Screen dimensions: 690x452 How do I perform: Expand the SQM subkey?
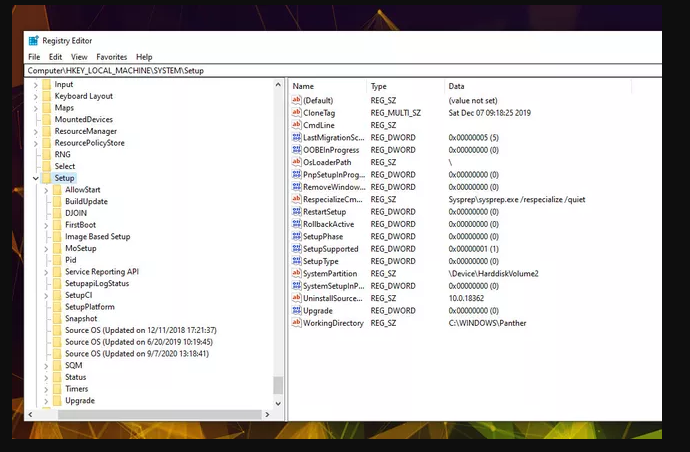[46, 366]
